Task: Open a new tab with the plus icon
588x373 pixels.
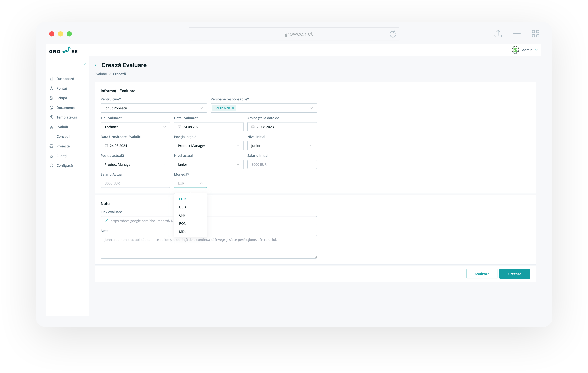Action: (517, 34)
